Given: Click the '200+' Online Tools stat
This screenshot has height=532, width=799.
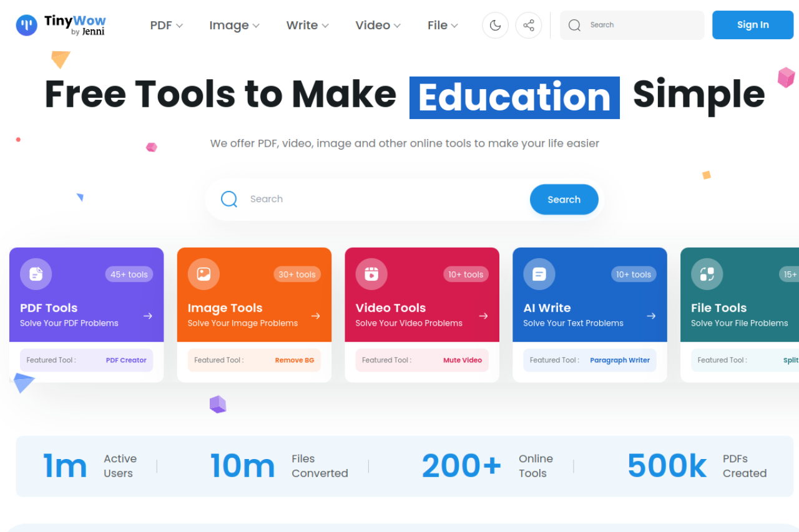Looking at the screenshot, I should pos(461,466).
